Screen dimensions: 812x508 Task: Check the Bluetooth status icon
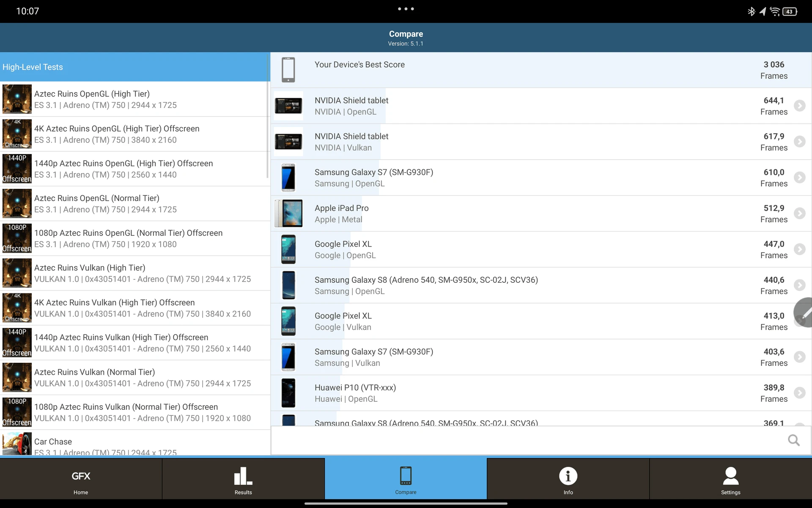click(x=751, y=11)
